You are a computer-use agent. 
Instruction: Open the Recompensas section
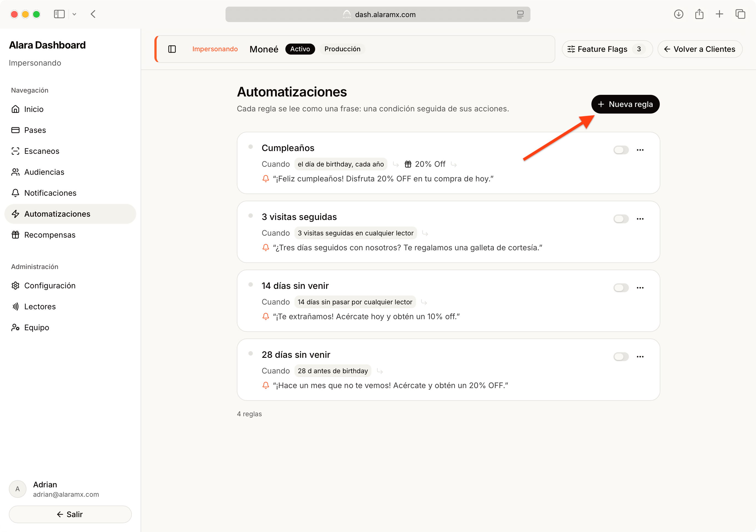(70, 235)
